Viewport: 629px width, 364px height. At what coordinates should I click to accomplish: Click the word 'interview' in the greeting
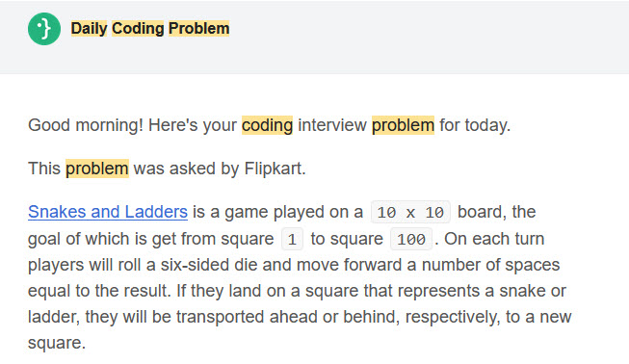332,125
